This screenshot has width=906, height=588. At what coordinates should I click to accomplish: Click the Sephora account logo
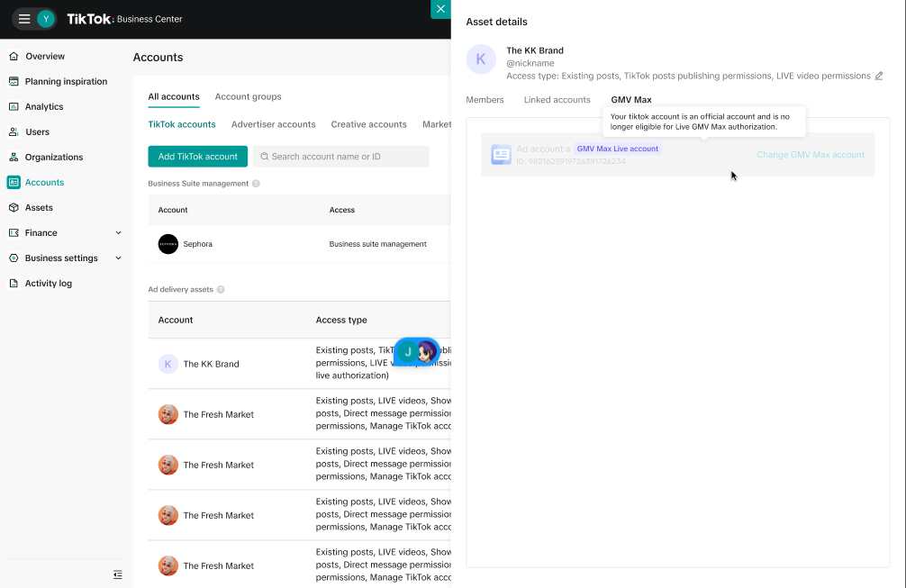168,244
